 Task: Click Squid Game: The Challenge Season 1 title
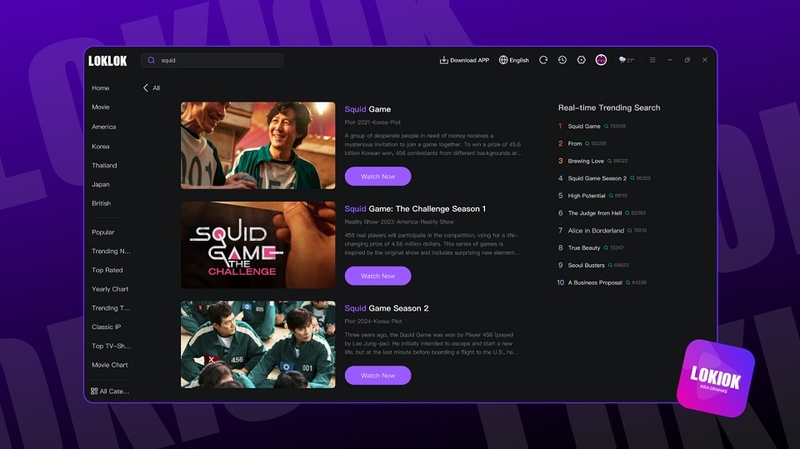(415, 209)
